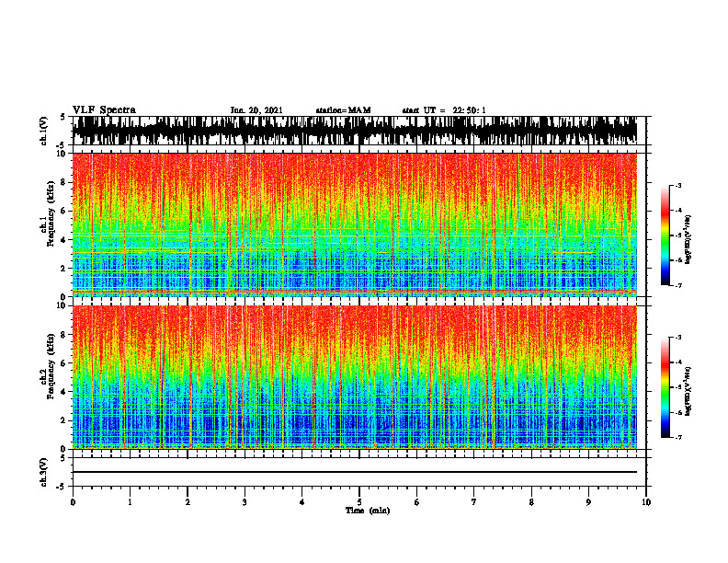Click the "-3" label on ch.2 colorbar
The height and width of the screenshot is (563, 728).
[678, 338]
